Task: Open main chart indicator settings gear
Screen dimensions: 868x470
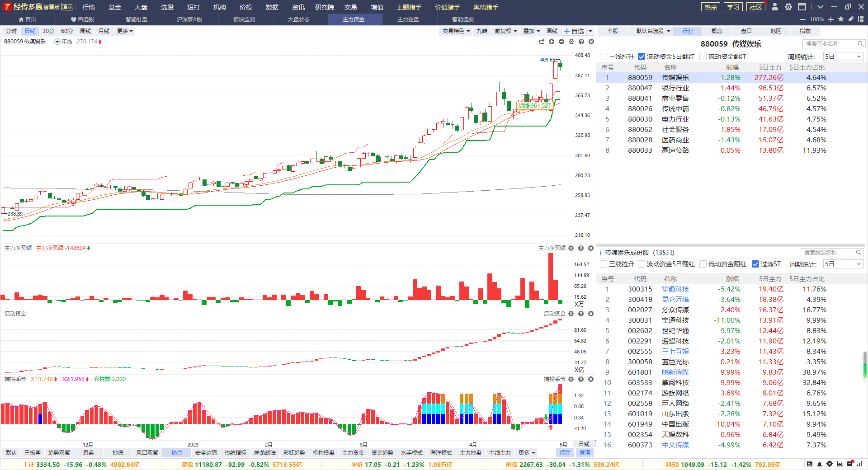Action: 571,42
